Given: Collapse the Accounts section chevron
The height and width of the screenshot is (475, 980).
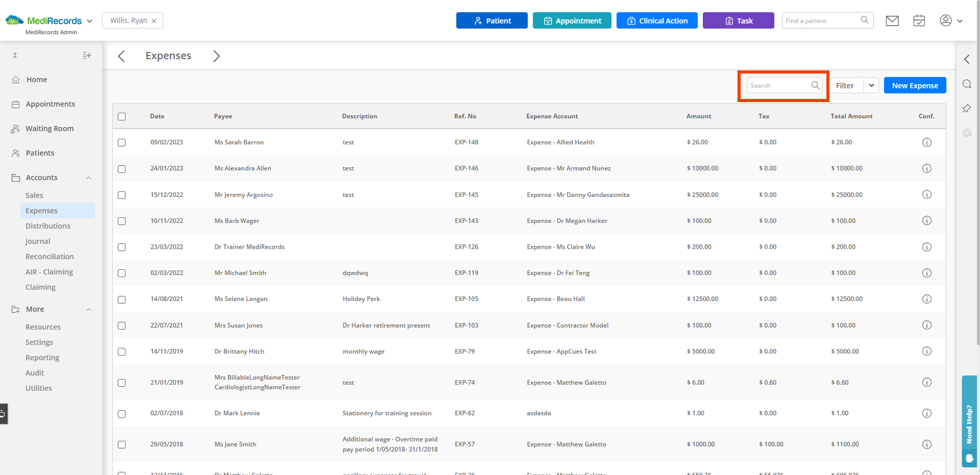Looking at the screenshot, I should (x=89, y=178).
